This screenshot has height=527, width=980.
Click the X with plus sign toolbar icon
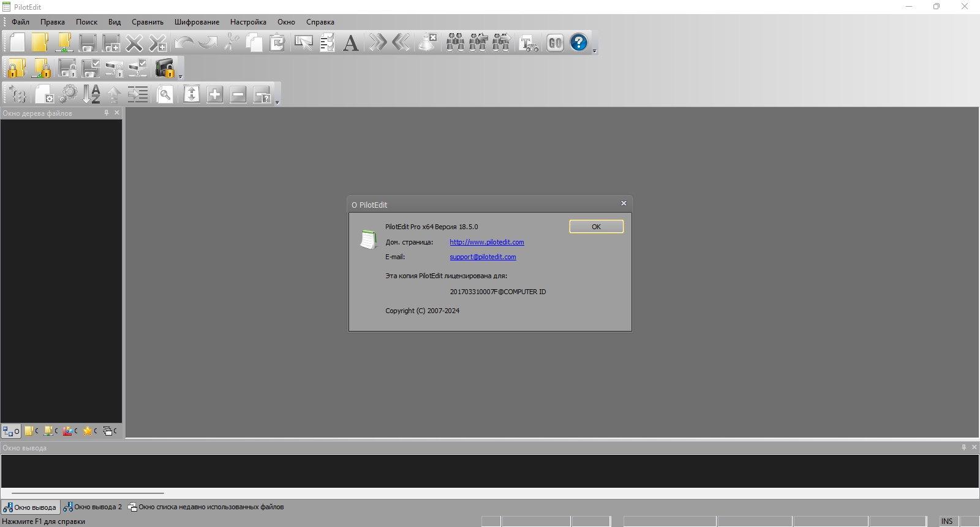coord(157,42)
